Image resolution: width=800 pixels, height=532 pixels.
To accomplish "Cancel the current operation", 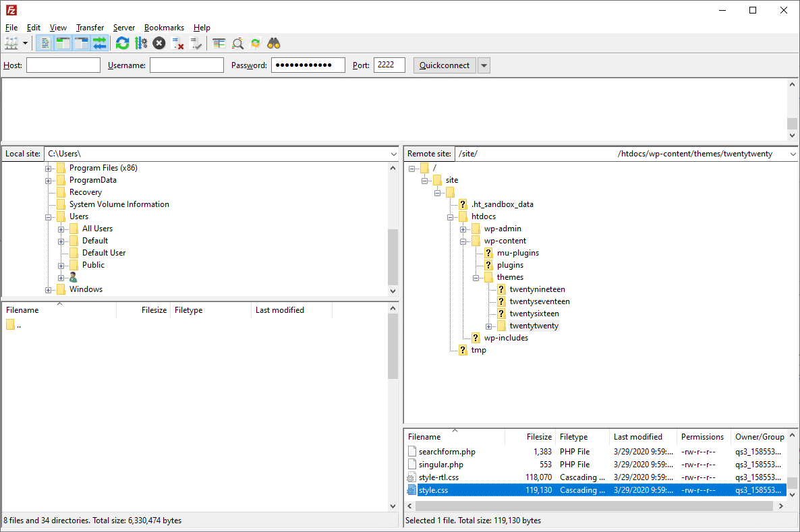I will 159,42.
